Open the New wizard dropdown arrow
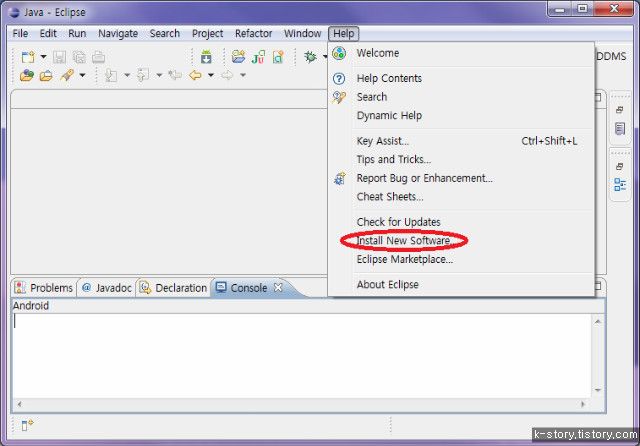The width and height of the screenshot is (640, 446). click(x=43, y=57)
